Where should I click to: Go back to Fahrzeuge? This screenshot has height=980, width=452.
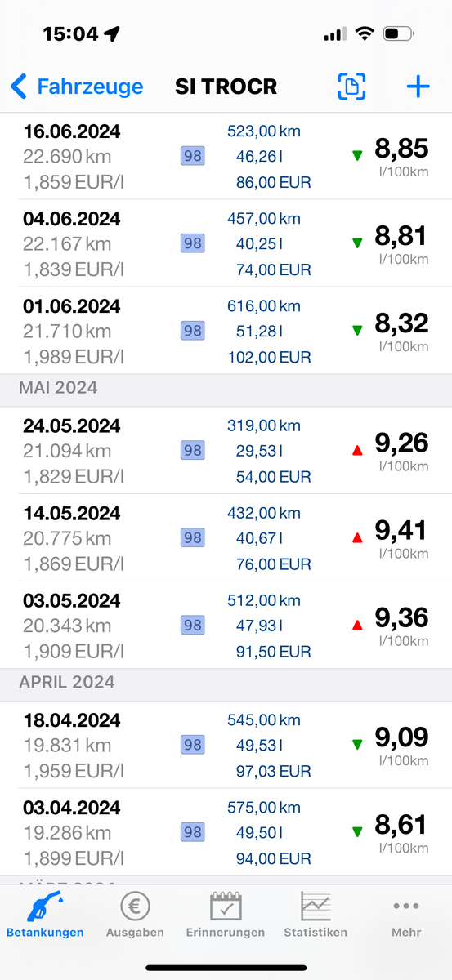pos(77,87)
